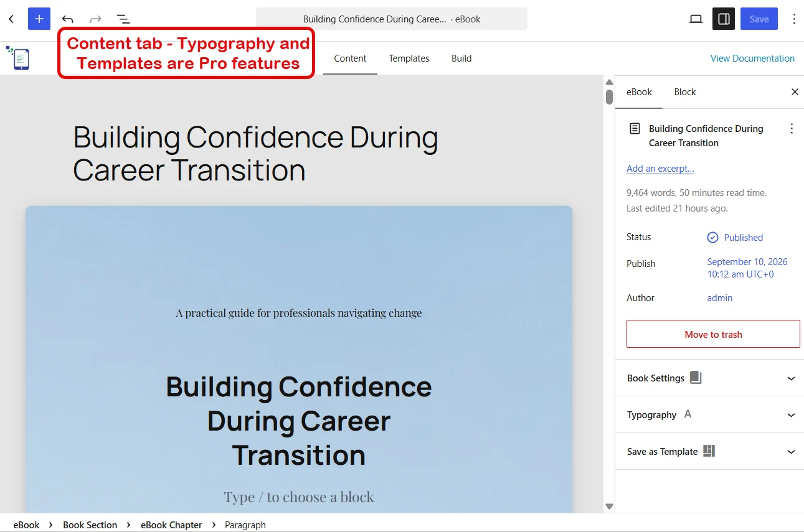
Task: Open the blue block inserter plus button
Action: (x=39, y=19)
